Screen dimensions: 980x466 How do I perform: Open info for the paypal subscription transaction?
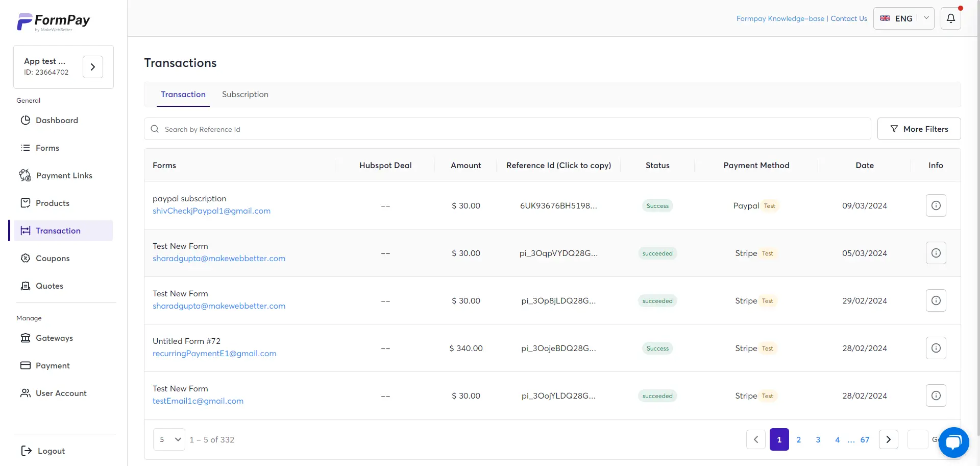(936, 205)
